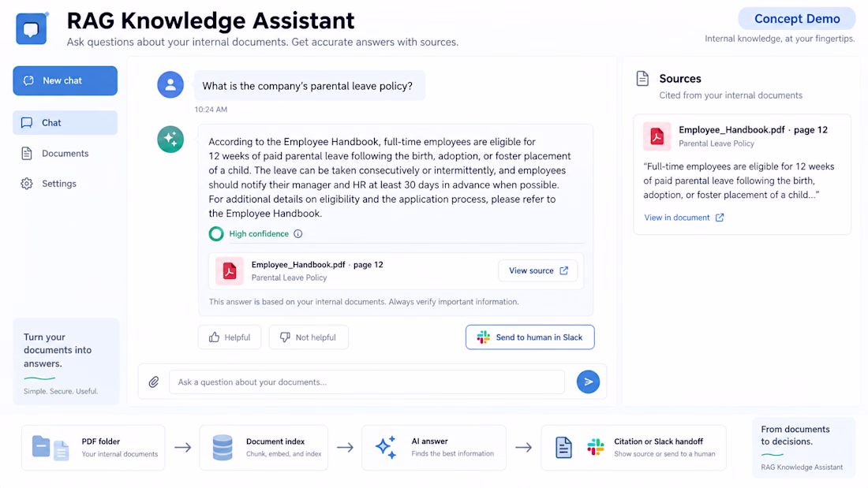Click the Document index database icon
This screenshot has height=488, width=868.
tap(223, 448)
